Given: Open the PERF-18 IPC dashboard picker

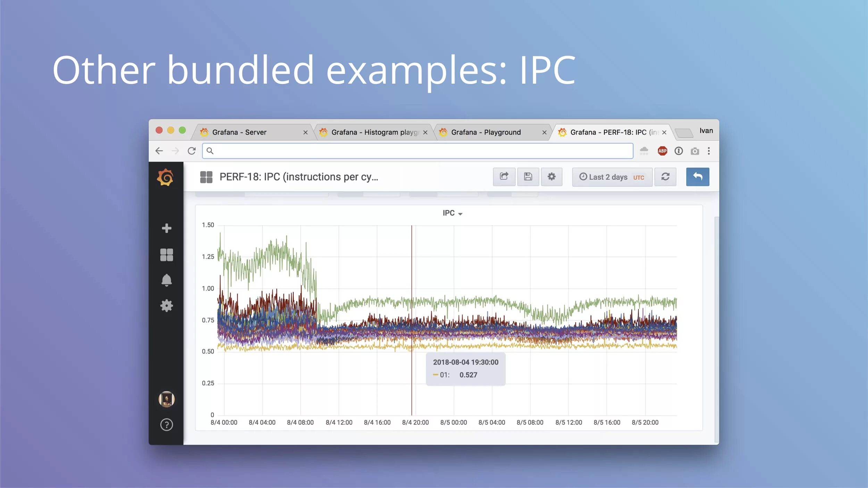Looking at the screenshot, I should [x=298, y=177].
